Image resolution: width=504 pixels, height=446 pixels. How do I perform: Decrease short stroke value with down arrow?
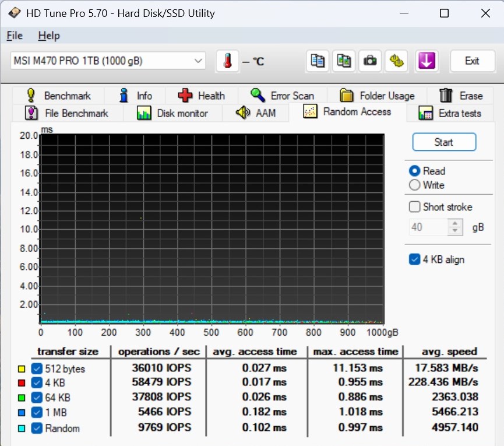(x=456, y=231)
